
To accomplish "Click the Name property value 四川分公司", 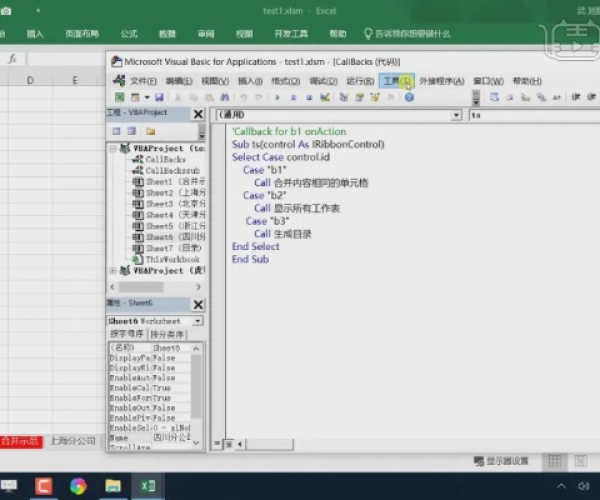I will pyautogui.click(x=171, y=437).
